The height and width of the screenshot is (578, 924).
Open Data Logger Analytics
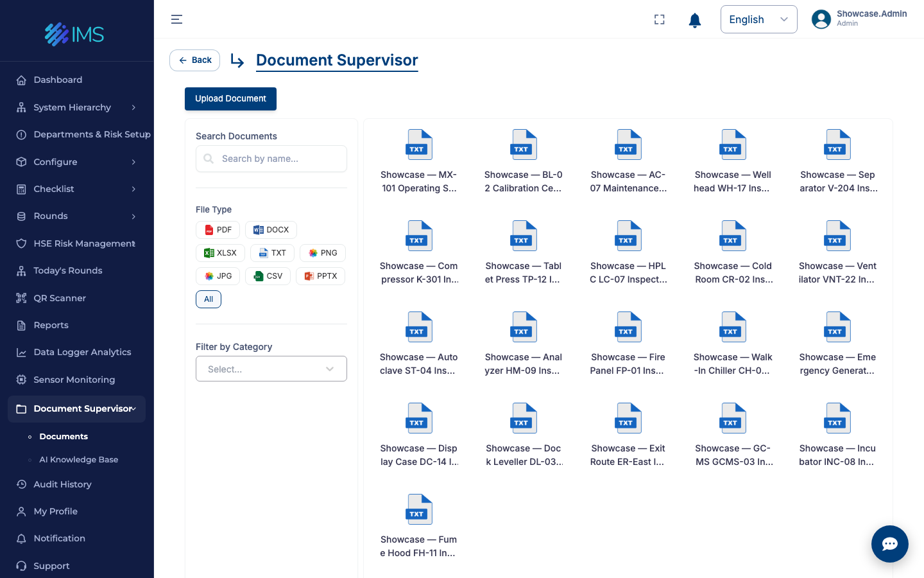(x=77, y=352)
